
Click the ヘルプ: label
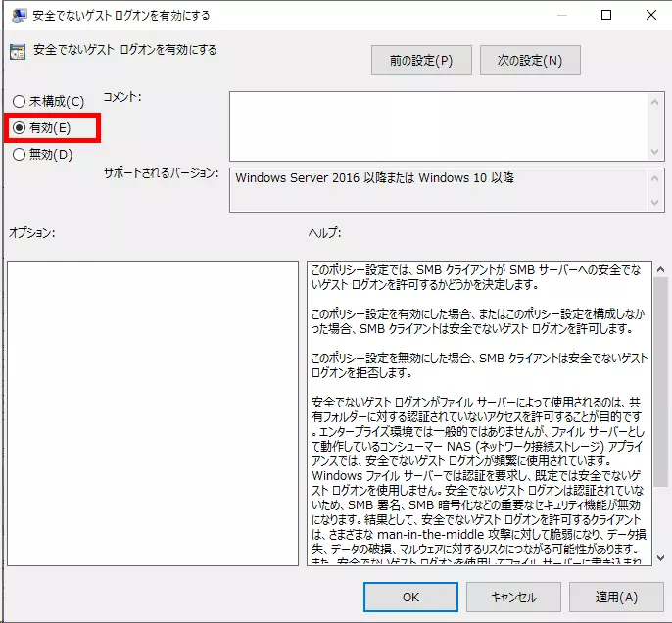[325, 233]
